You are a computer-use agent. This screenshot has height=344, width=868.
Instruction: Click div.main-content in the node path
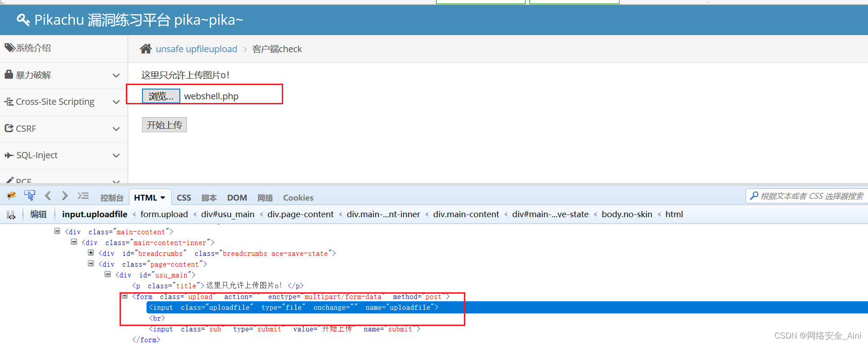pyautogui.click(x=466, y=214)
